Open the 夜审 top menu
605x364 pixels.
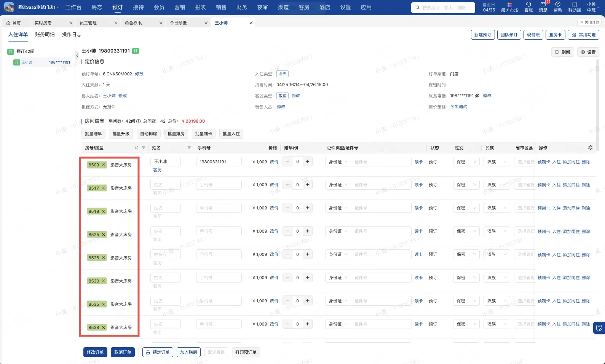click(x=262, y=7)
